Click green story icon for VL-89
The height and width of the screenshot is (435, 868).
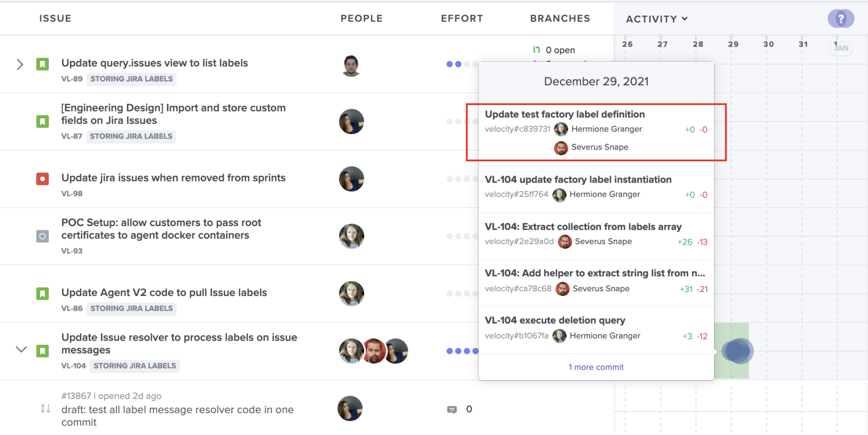pyautogui.click(x=42, y=64)
